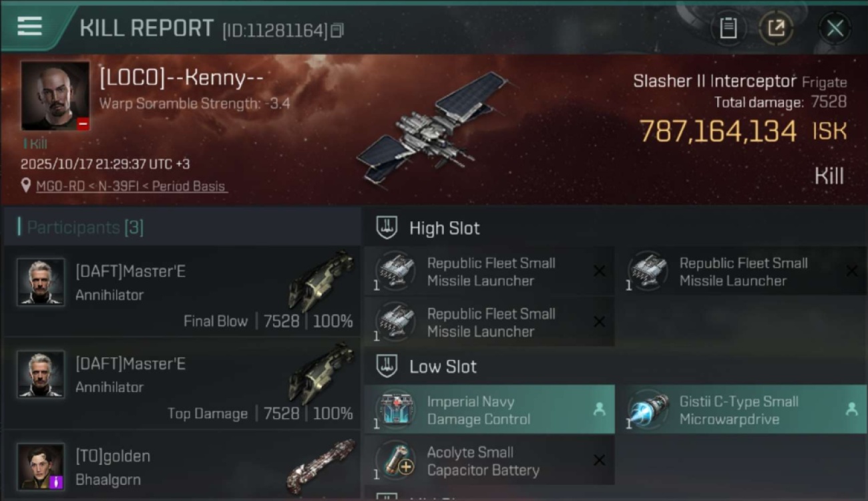Viewport: 868px width, 501px height.
Task: Open --Kenny-- pilot portrait
Action: coord(55,96)
